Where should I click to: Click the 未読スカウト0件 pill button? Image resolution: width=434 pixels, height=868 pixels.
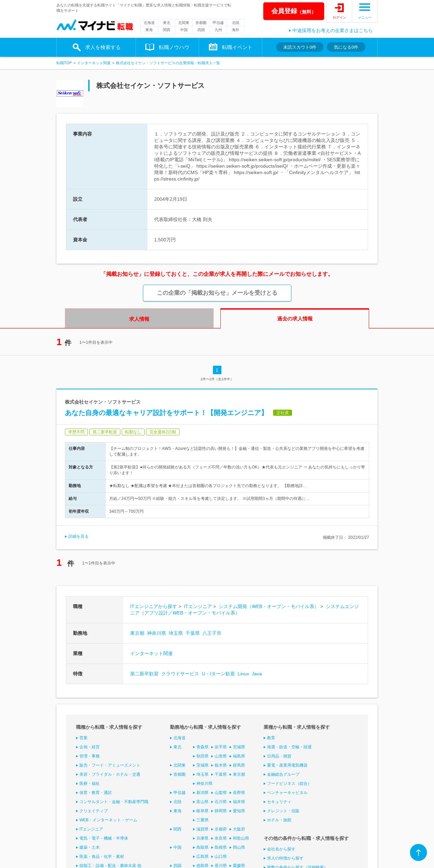300,47
